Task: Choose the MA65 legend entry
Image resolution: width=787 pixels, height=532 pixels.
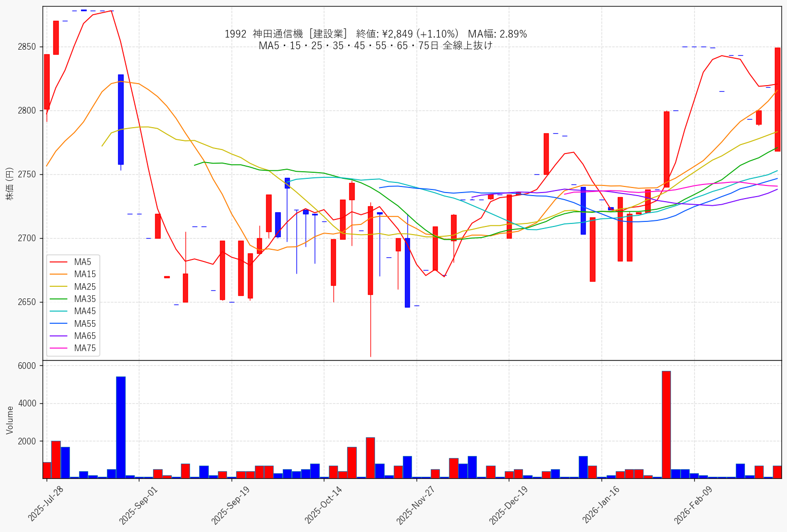Action: (x=73, y=336)
